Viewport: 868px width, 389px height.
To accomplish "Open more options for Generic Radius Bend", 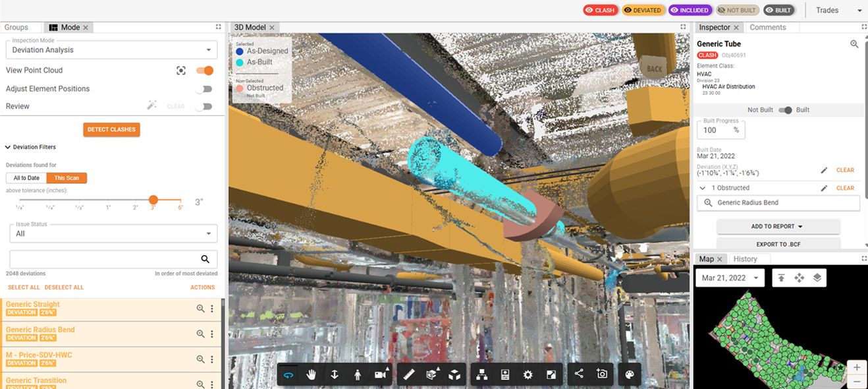I will [212, 334].
